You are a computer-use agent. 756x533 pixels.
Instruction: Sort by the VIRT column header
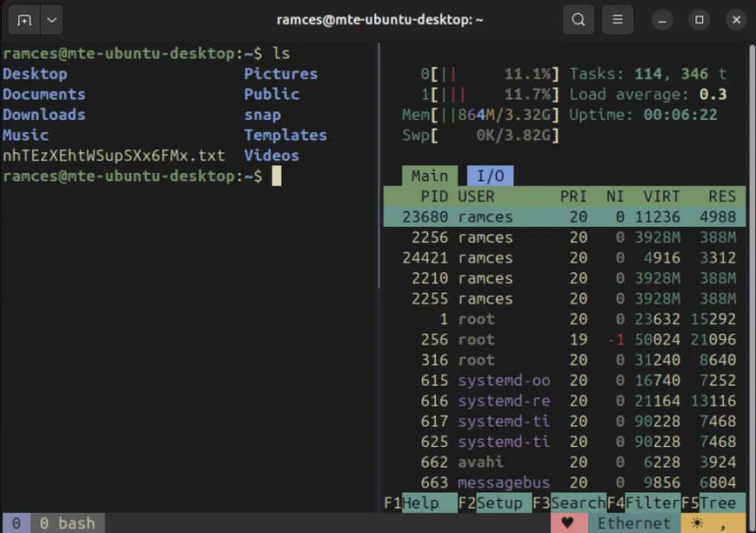pyautogui.click(x=661, y=197)
